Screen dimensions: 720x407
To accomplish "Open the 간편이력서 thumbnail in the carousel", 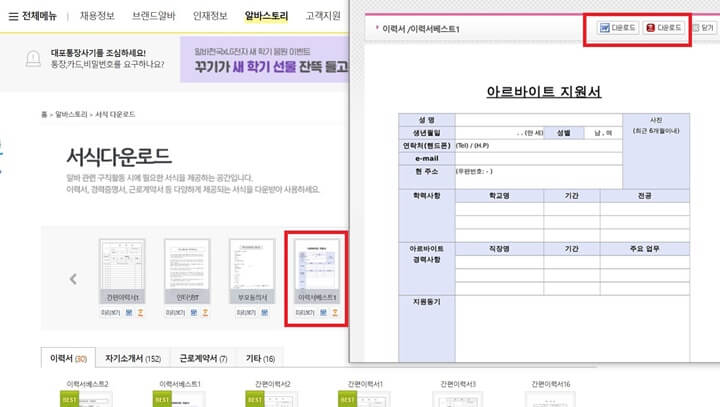I will click(x=122, y=271).
